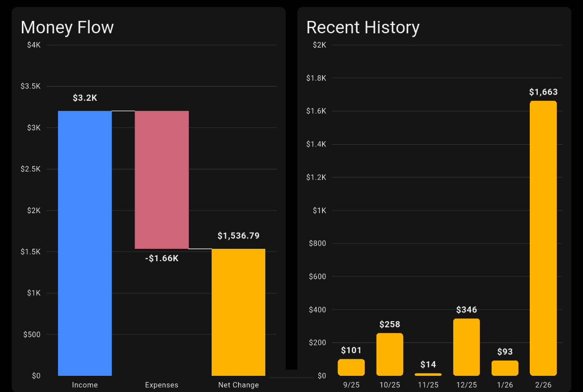Select the Net Change axis label
583x392 pixels.
[238, 385]
